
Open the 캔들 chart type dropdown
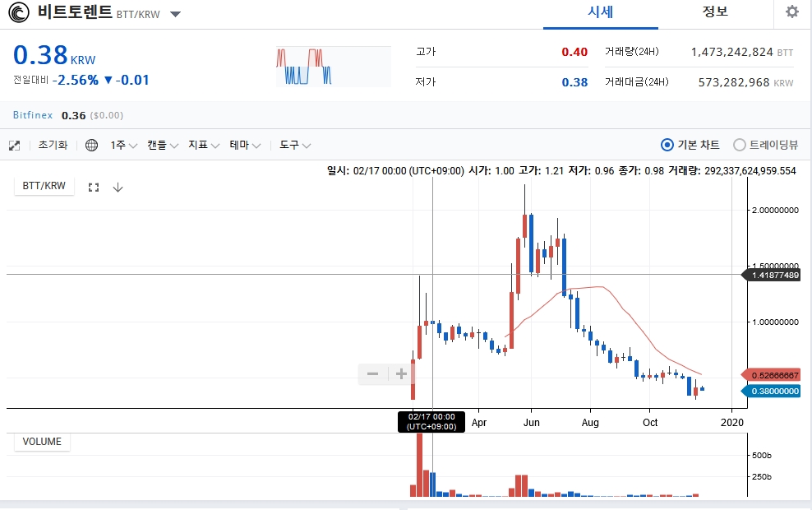(163, 145)
